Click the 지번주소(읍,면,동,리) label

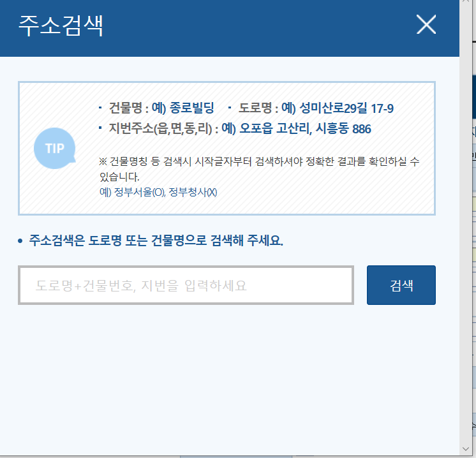click(x=160, y=128)
